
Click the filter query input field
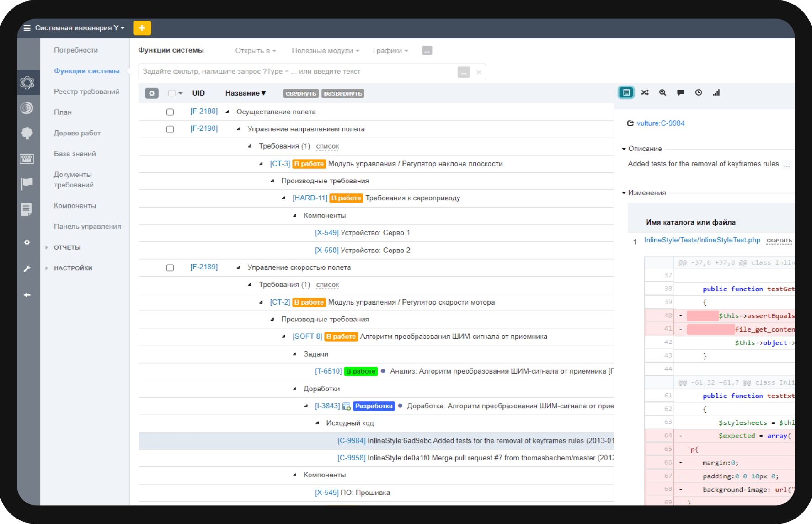pos(297,72)
